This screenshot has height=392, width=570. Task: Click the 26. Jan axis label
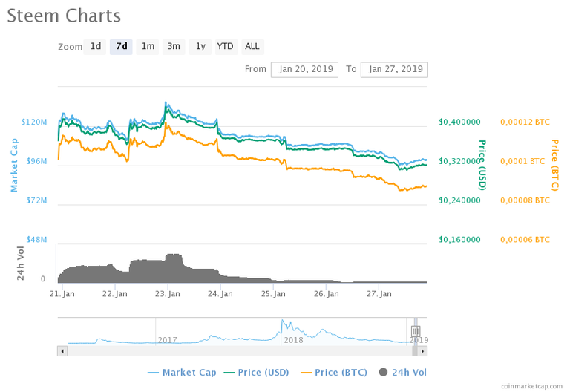(x=327, y=294)
